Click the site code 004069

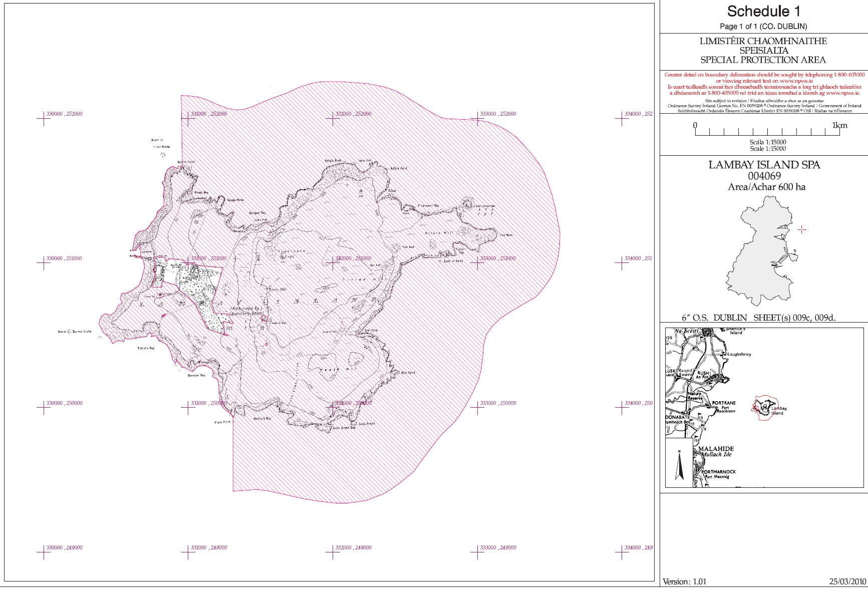click(764, 176)
